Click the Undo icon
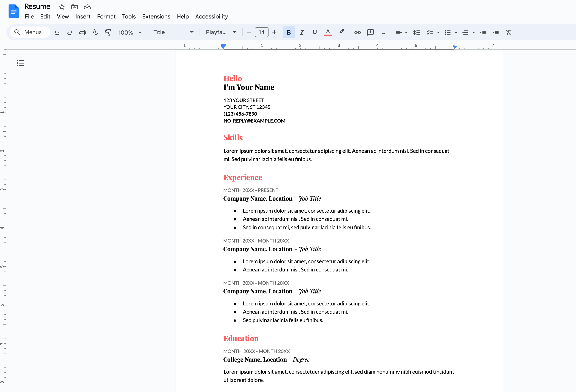576x392 pixels. tap(57, 32)
